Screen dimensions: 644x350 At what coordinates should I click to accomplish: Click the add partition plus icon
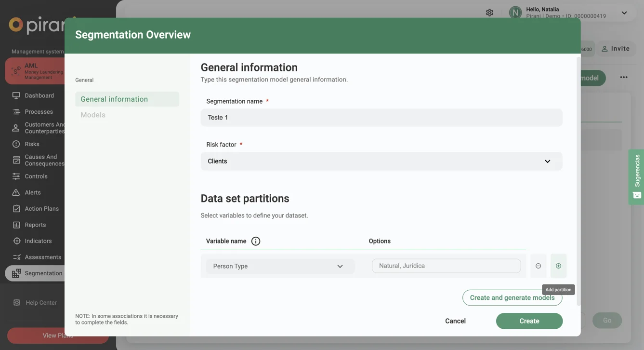tap(558, 266)
